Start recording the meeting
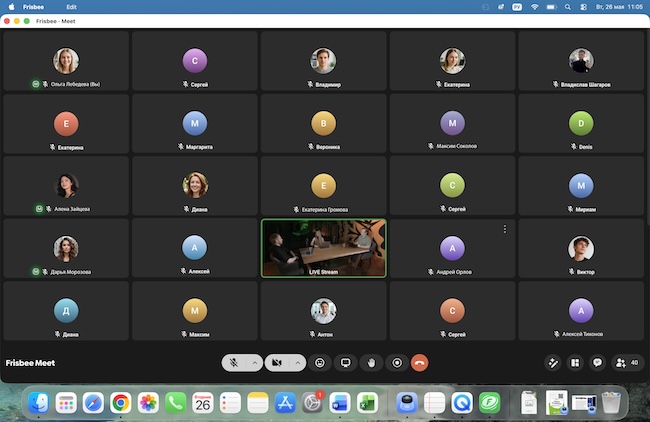This screenshot has width=650, height=422. pos(397,363)
